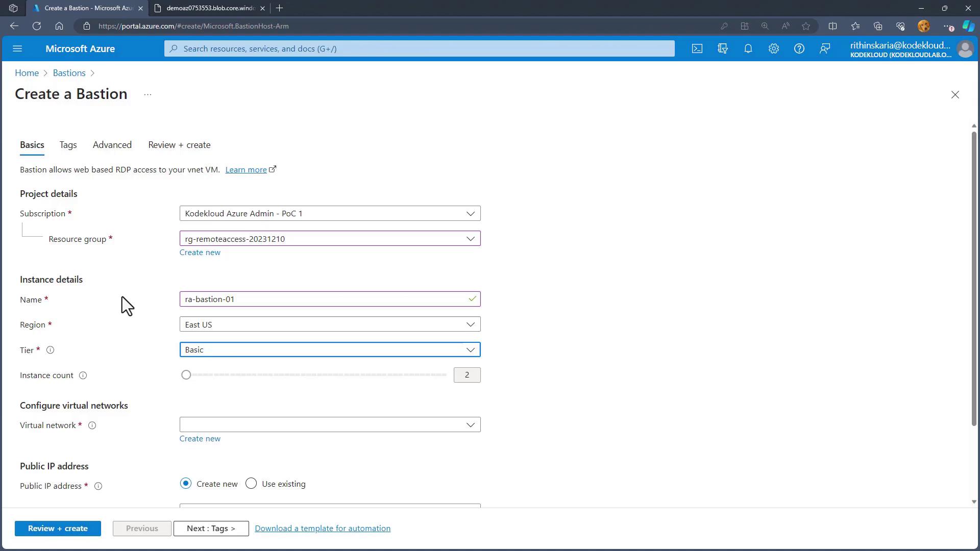Image resolution: width=980 pixels, height=551 pixels.
Task: Open the portal hamburger menu
Action: 17,48
